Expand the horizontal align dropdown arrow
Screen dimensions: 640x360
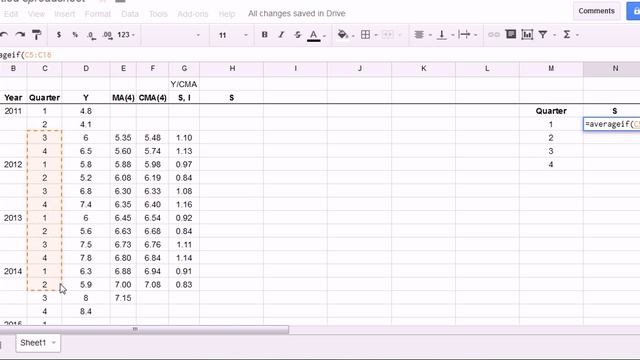(430, 36)
